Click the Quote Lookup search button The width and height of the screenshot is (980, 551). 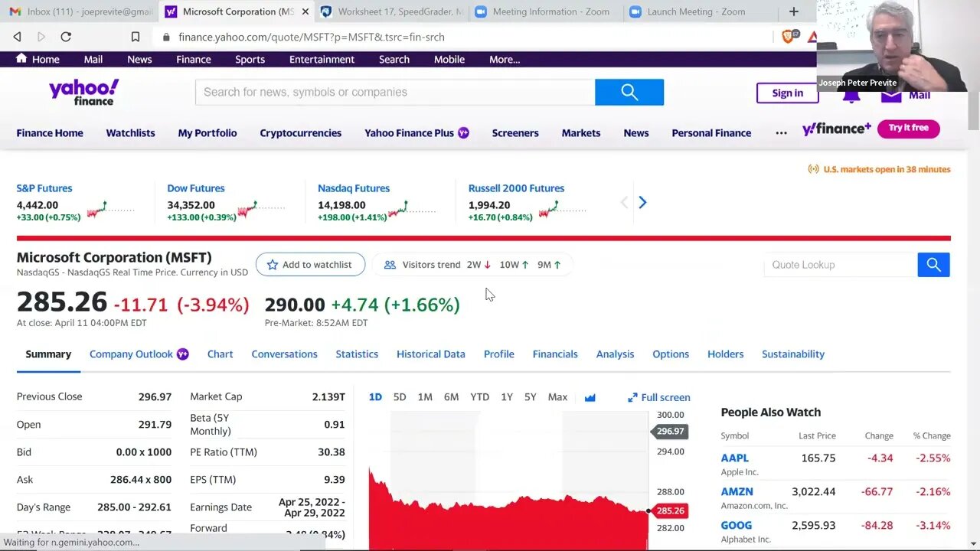pos(933,265)
